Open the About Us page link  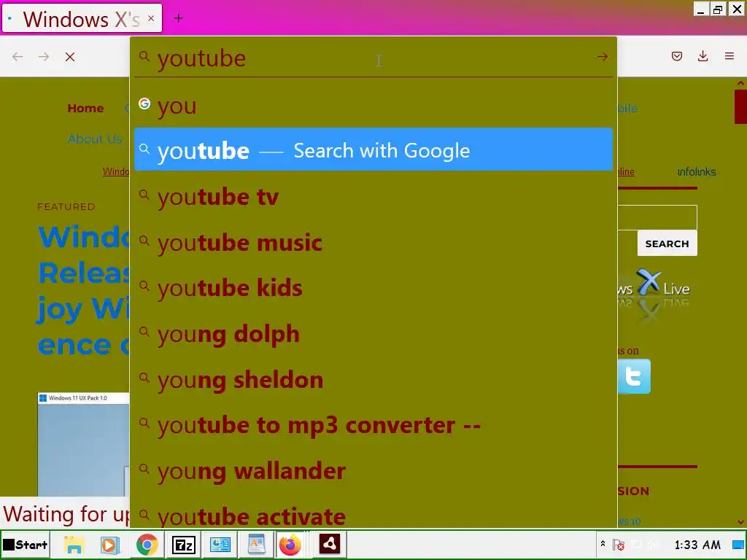click(95, 139)
